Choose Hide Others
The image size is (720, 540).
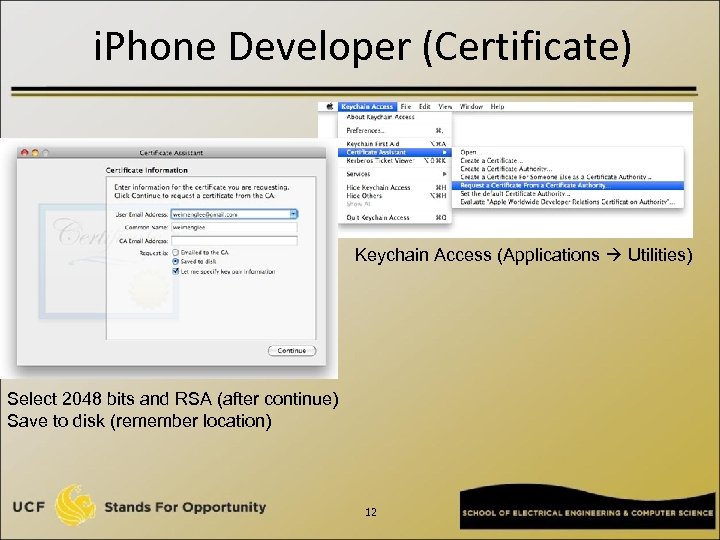point(394,196)
